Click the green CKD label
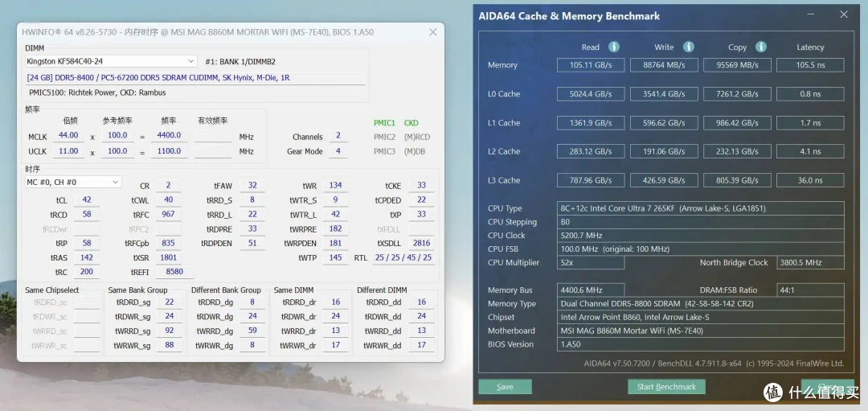Screen dimensions: 868x411 click(x=411, y=122)
